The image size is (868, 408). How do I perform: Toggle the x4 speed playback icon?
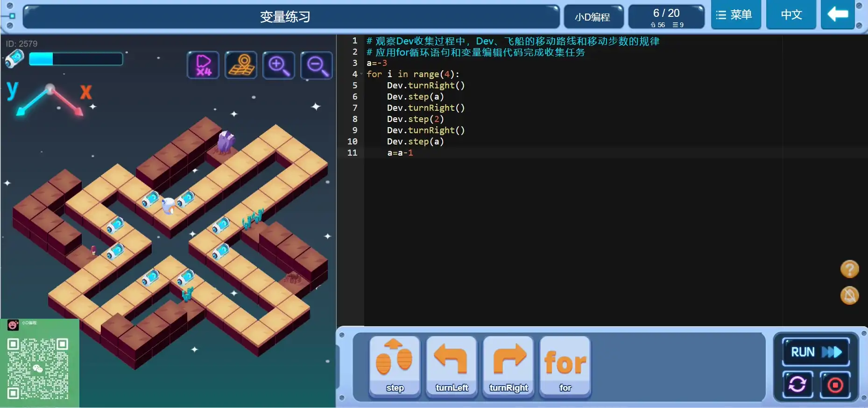203,65
